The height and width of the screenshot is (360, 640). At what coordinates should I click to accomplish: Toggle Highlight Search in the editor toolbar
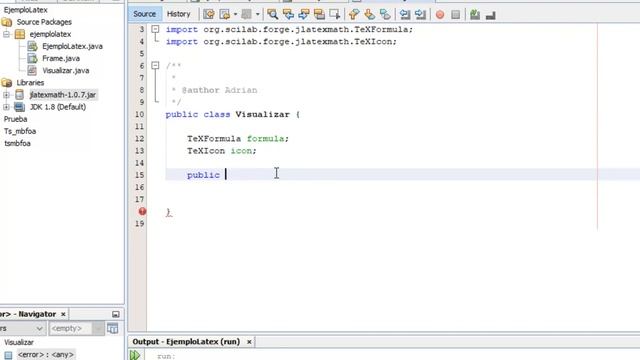[x=319, y=15]
